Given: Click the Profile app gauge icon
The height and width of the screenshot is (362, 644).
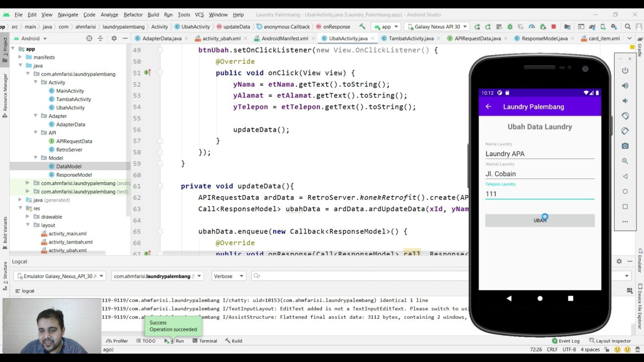Looking at the screenshot, I should pos(532,26).
